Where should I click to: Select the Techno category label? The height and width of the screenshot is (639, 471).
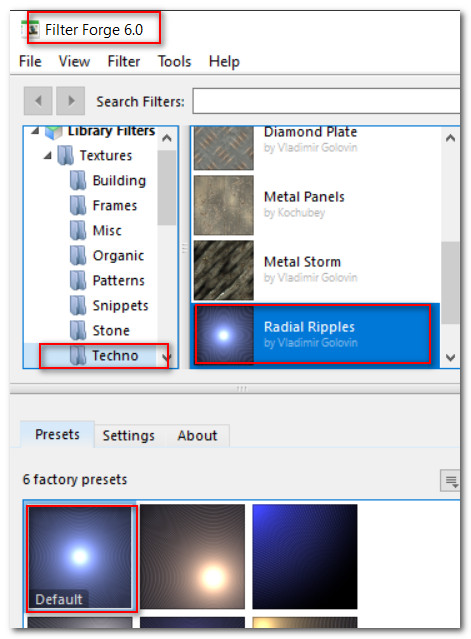(115, 356)
